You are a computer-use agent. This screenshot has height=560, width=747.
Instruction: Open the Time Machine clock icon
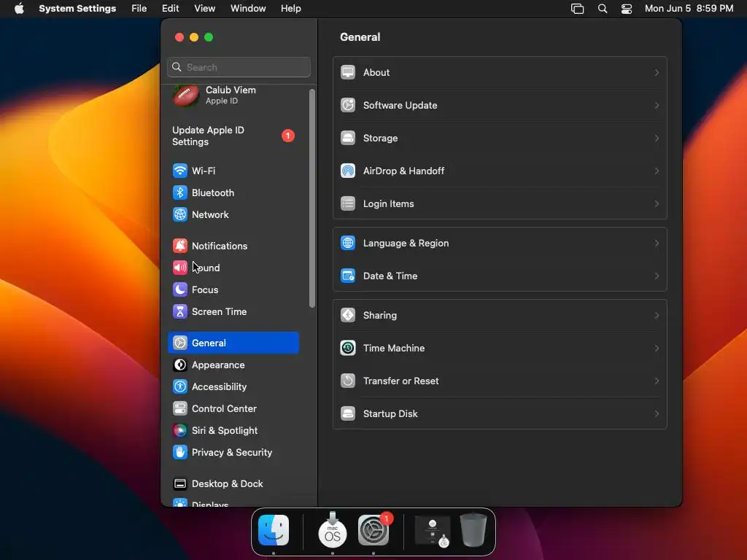click(x=348, y=348)
